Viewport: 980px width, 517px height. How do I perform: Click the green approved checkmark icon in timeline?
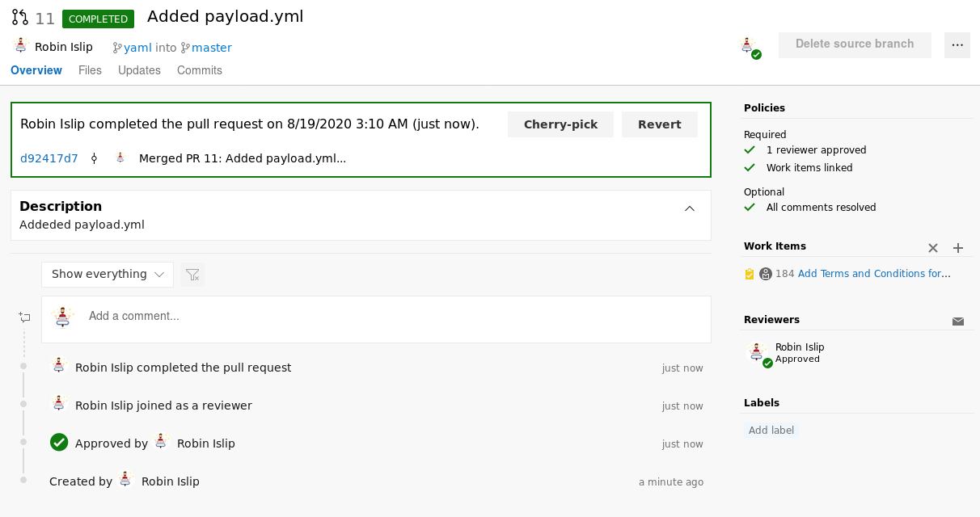pos(59,443)
